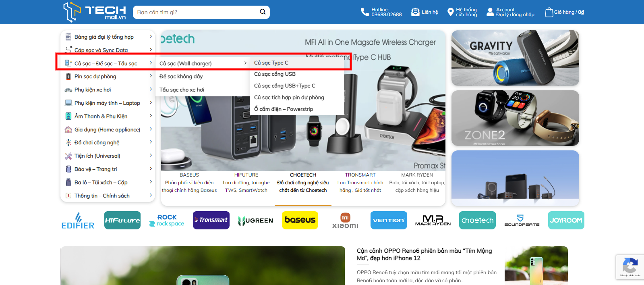Expand Củ sạc (Wall charger) submenu arrow

(x=245, y=63)
